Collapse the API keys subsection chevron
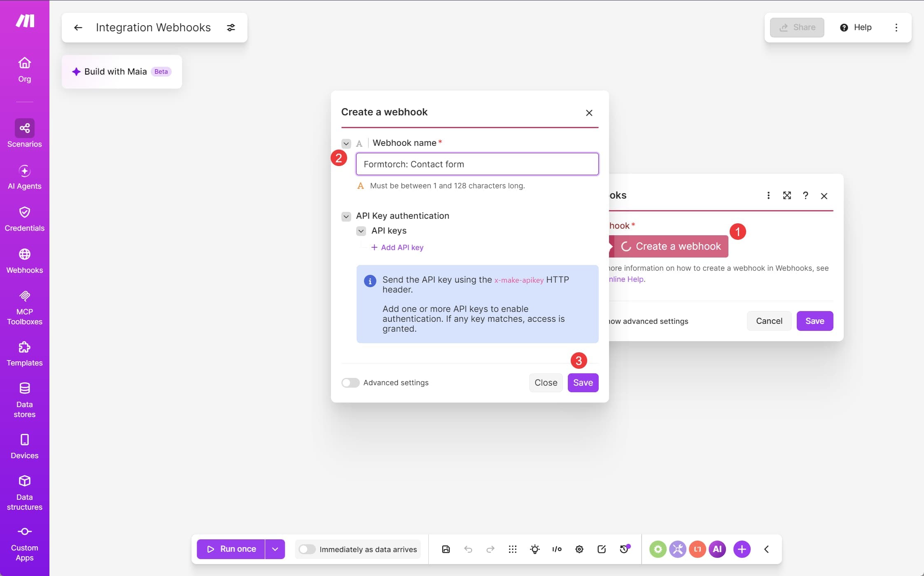The width and height of the screenshot is (924, 576). coord(361,231)
